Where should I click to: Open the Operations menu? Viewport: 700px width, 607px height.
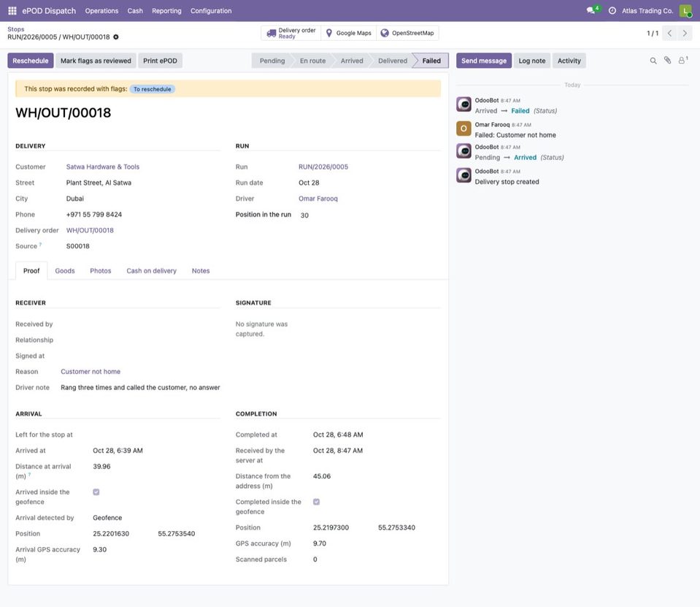(x=101, y=11)
